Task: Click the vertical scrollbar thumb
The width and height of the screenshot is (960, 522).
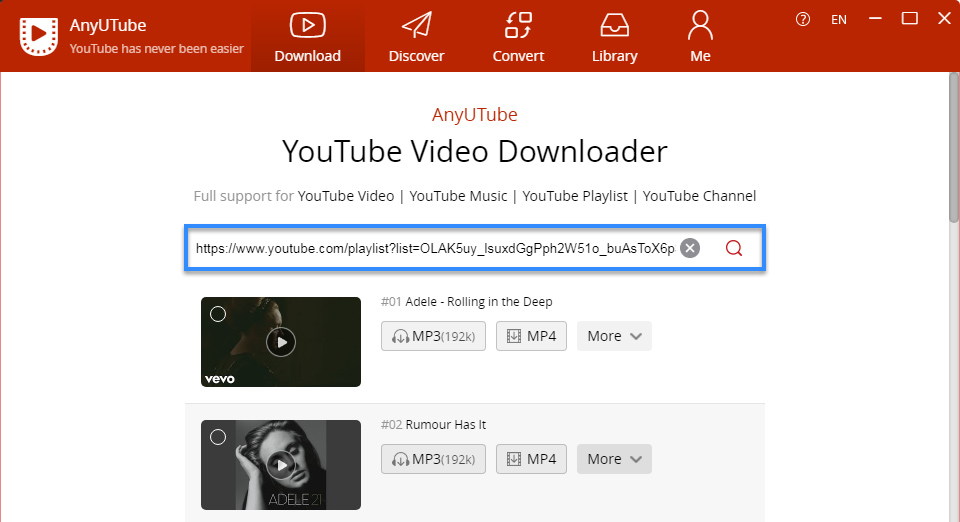Action: coord(954,147)
